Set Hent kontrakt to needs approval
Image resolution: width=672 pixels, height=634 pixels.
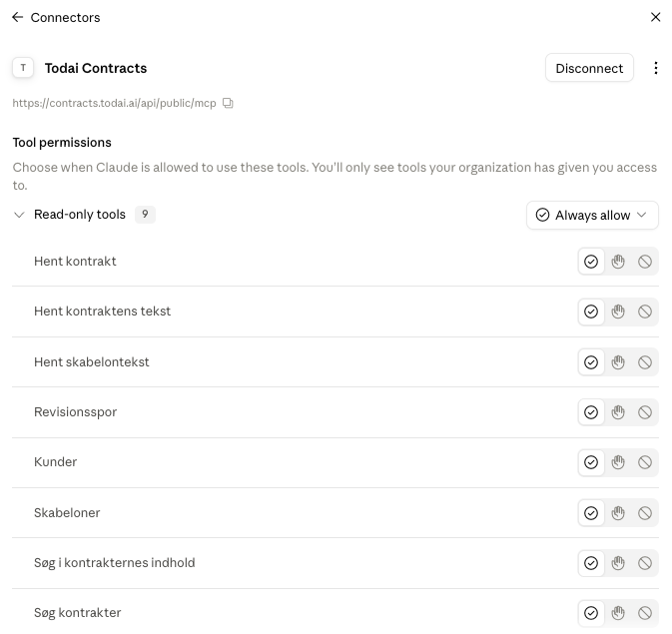coord(617,262)
